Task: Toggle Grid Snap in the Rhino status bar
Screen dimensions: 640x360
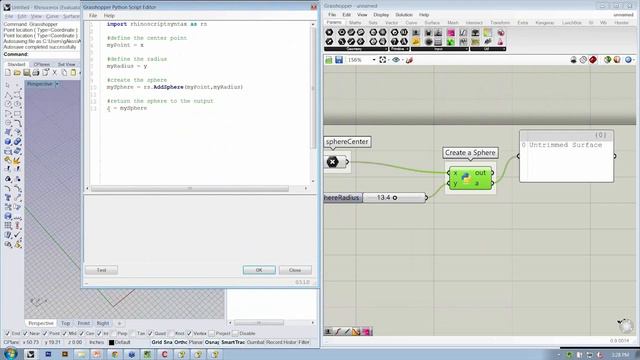Action: click(x=162, y=342)
